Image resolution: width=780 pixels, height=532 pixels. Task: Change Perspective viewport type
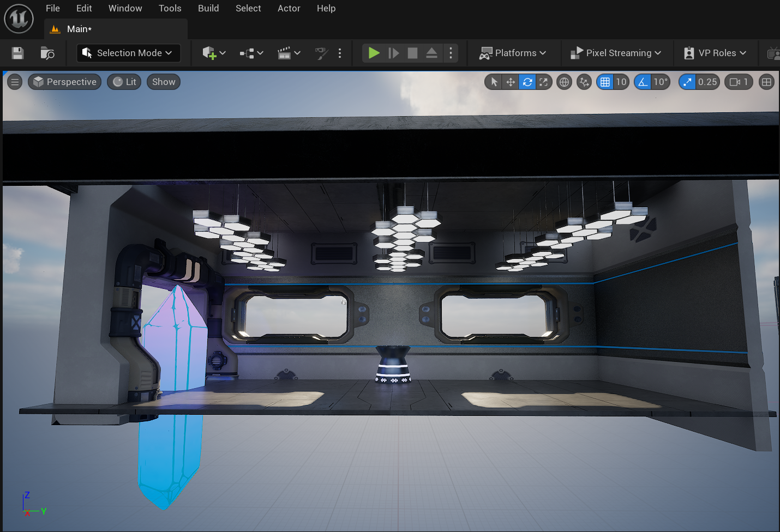(64, 82)
